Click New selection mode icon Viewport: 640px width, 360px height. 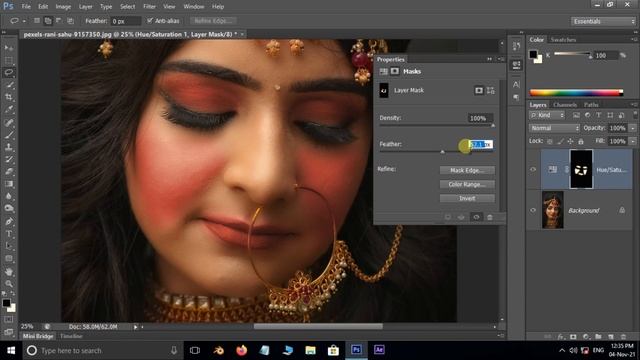37,21
